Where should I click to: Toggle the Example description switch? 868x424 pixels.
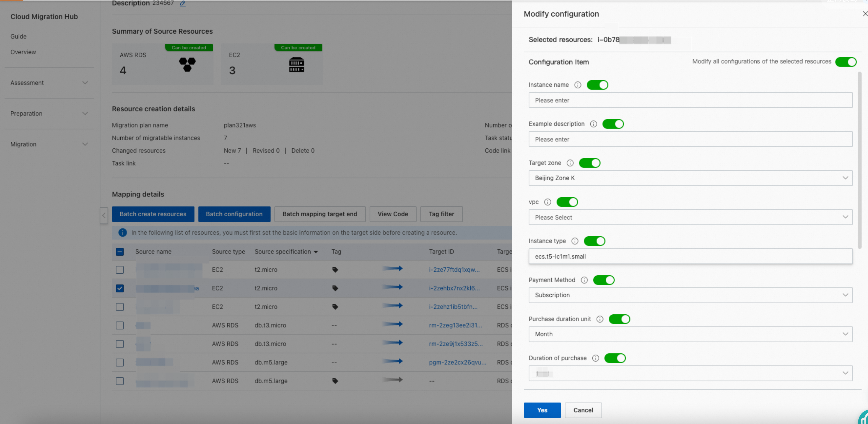click(x=613, y=124)
